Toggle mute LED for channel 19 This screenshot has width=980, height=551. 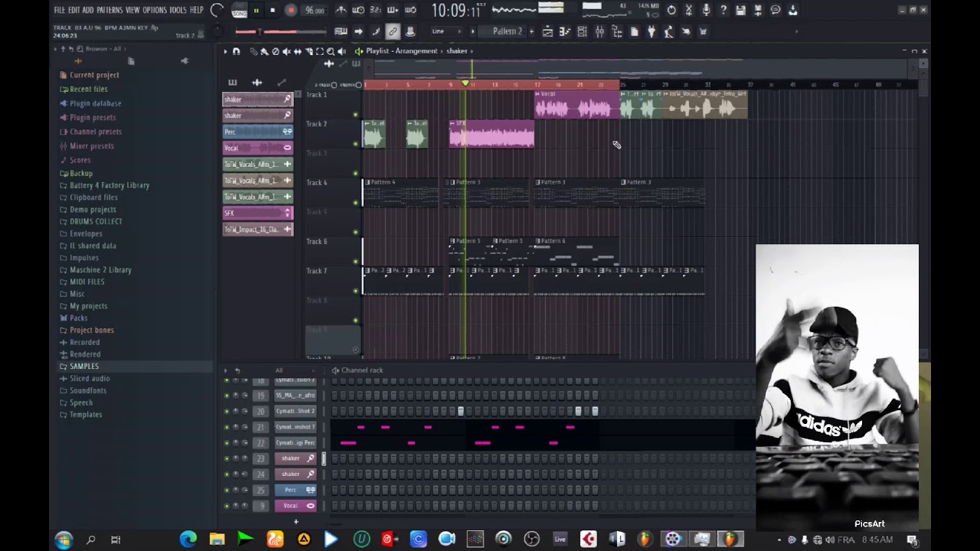click(x=227, y=396)
